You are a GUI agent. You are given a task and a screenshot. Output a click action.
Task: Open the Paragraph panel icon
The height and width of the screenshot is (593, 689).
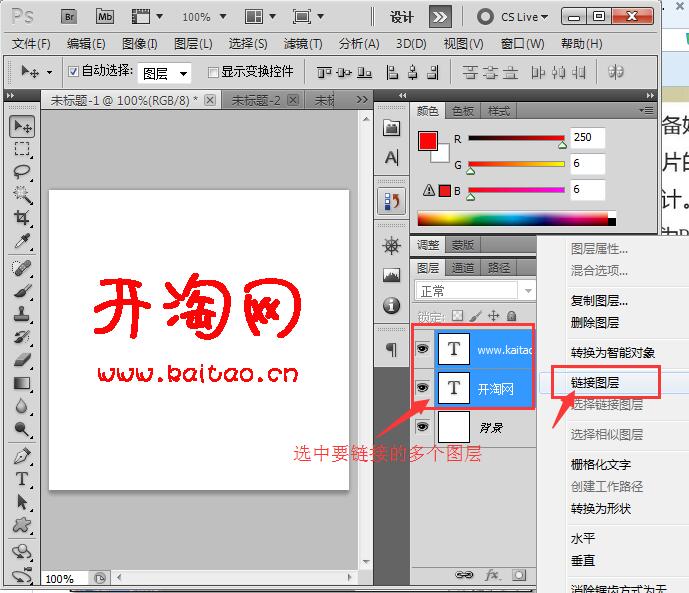(x=392, y=350)
